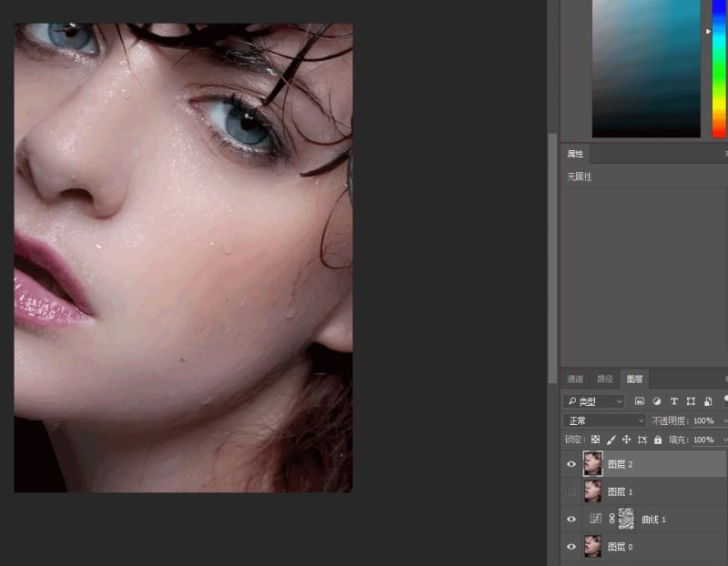Image resolution: width=728 pixels, height=566 pixels.
Task: Filter layers by adjustment layer icon
Action: 656,401
